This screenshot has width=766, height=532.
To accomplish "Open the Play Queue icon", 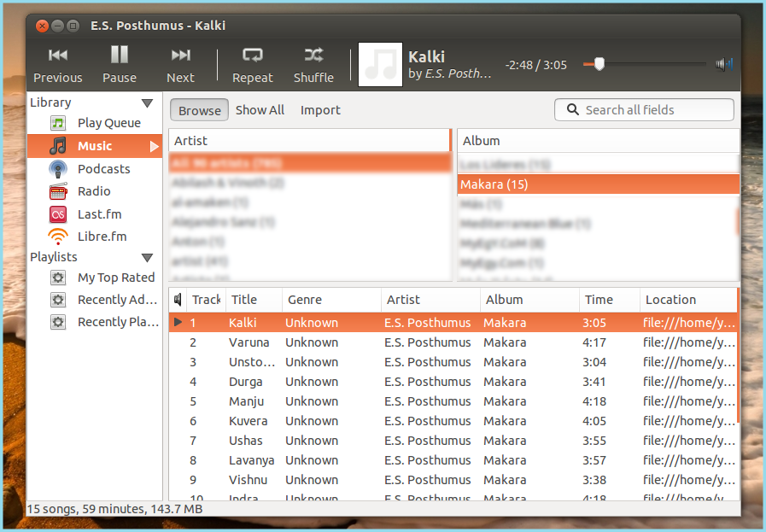I will tap(58, 123).
